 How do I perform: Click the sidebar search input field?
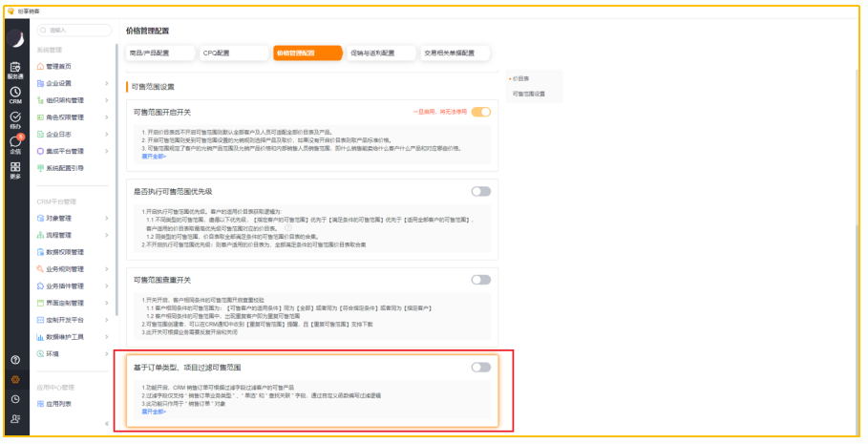(74, 30)
